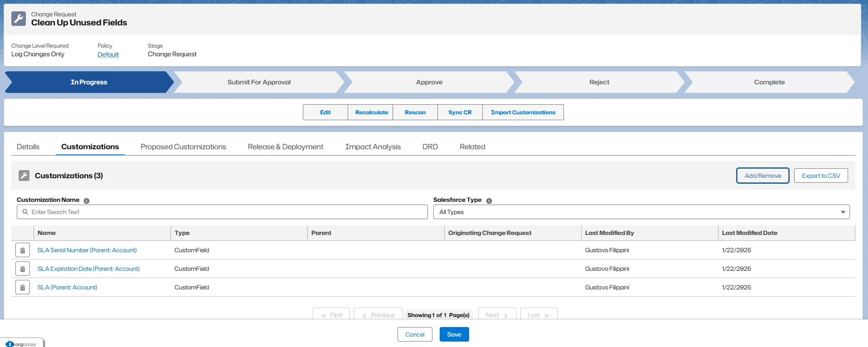This screenshot has width=868, height=347.
Task: Click the Salesforce Type info icon
Action: coord(489,200)
